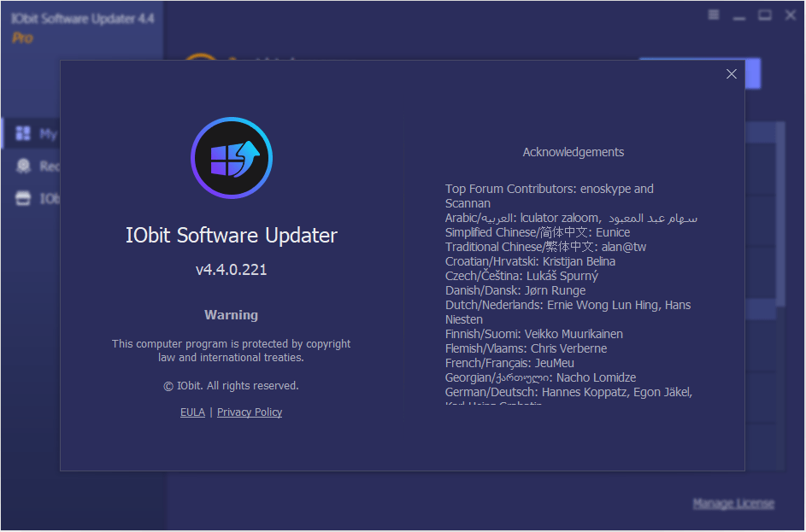The image size is (806, 532).
Task: Maximize the IObit Software Updater window
Action: [765, 15]
